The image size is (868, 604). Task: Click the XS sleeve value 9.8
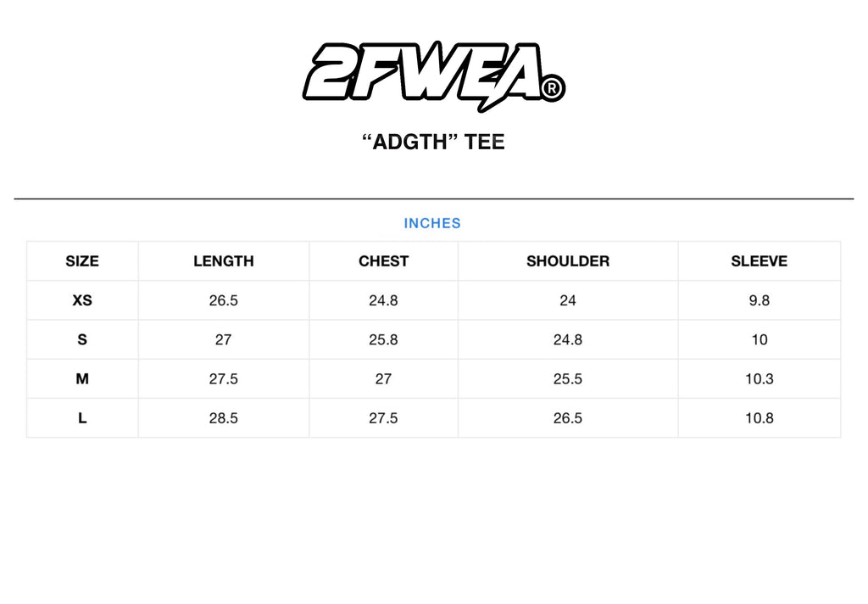tap(759, 300)
